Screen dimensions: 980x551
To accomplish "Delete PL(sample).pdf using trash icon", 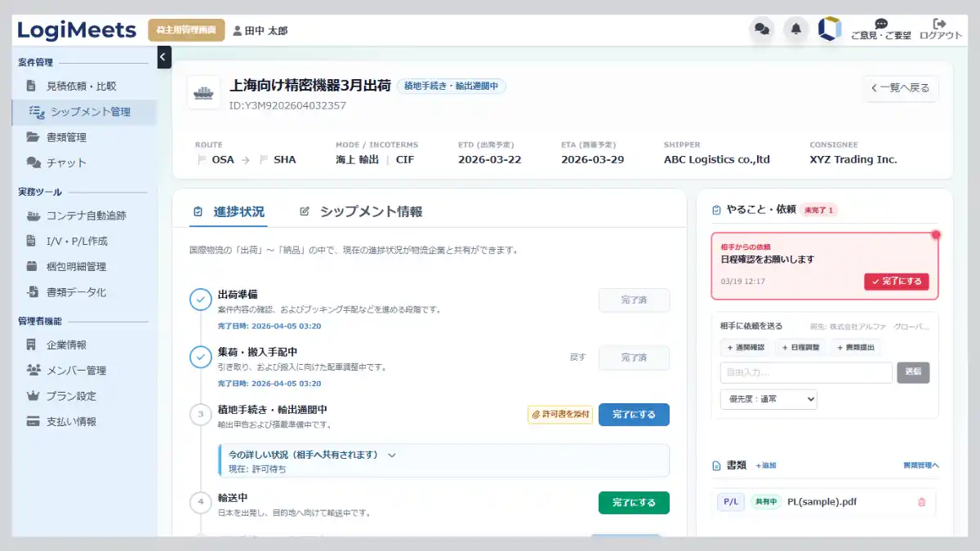I will [922, 502].
